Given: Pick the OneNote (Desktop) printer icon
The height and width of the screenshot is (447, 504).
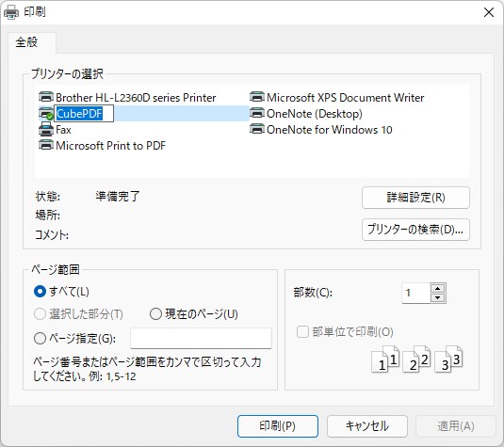Looking at the screenshot, I should pyautogui.click(x=257, y=113).
